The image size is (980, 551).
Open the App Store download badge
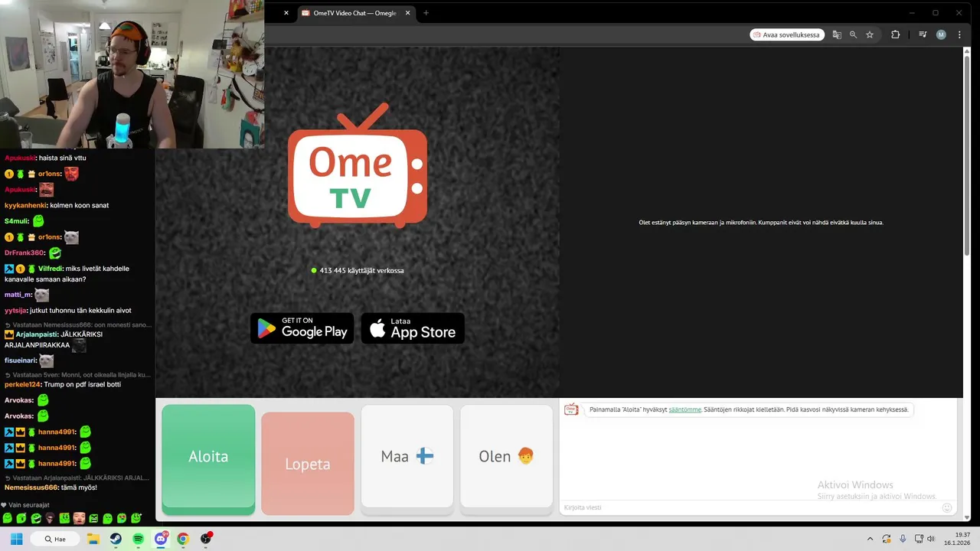tap(413, 328)
